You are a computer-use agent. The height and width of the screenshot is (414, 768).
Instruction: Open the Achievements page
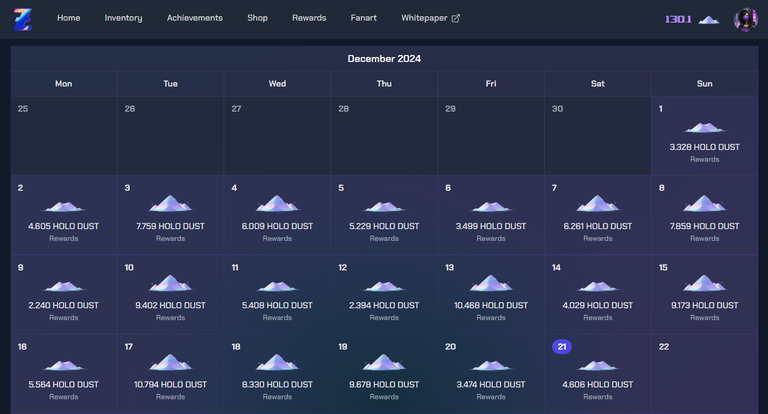(x=194, y=18)
